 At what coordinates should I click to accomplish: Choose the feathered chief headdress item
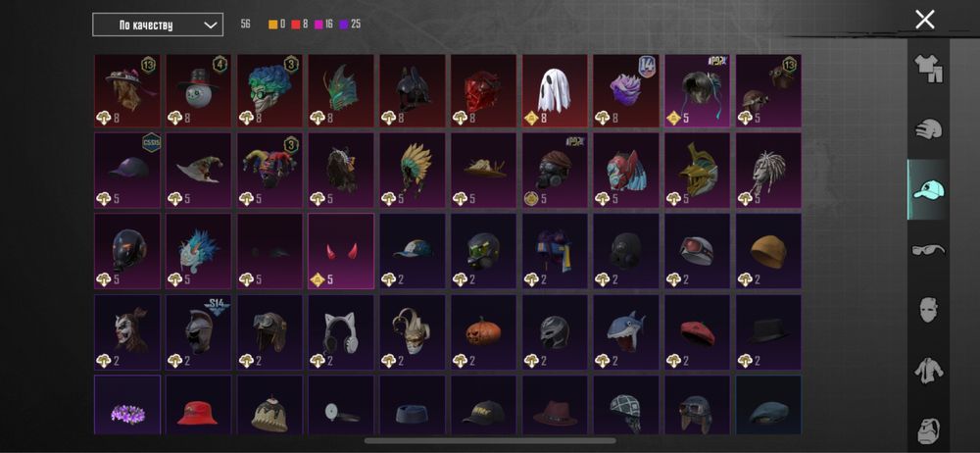[412, 171]
